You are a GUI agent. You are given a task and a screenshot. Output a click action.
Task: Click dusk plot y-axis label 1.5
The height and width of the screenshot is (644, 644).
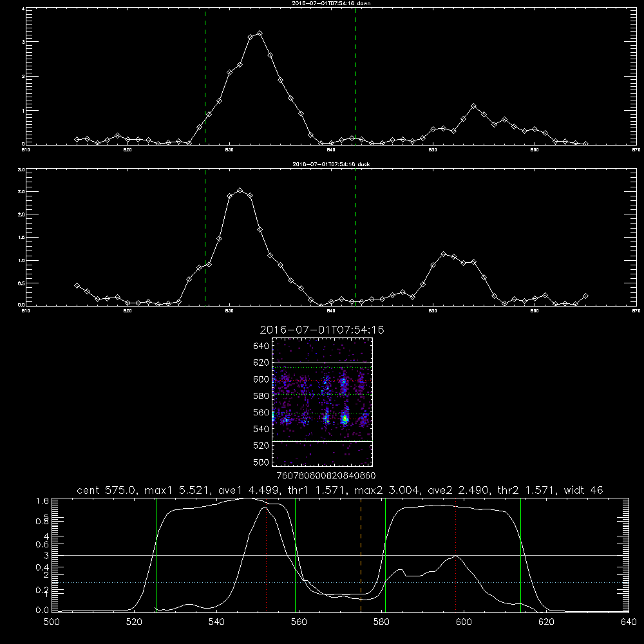(x=22, y=238)
